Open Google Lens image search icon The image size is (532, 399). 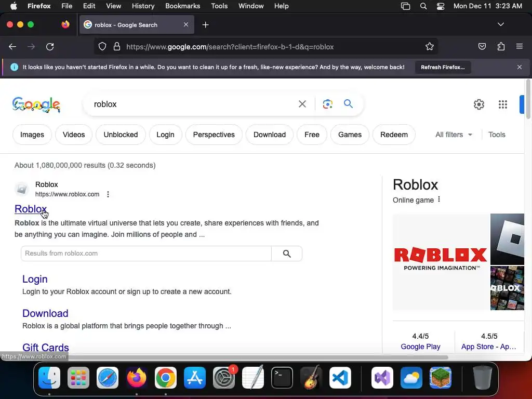327,104
